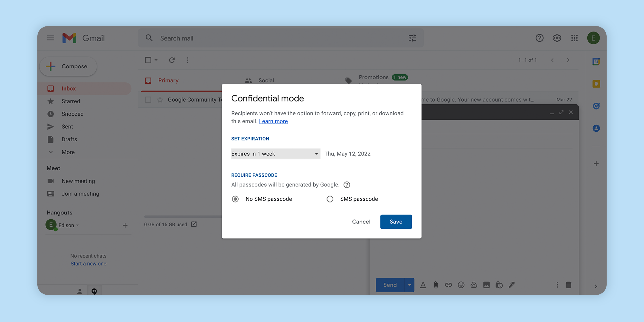Switch to the Promotions tab

374,77
